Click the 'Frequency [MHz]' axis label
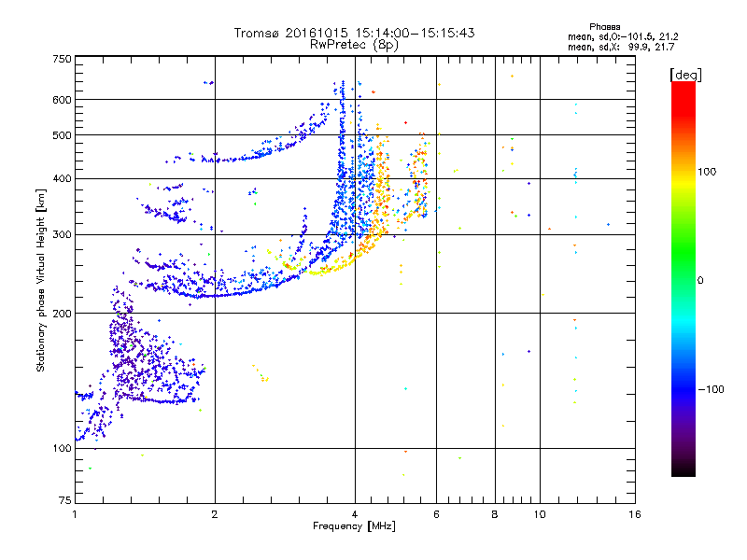 click(x=354, y=526)
